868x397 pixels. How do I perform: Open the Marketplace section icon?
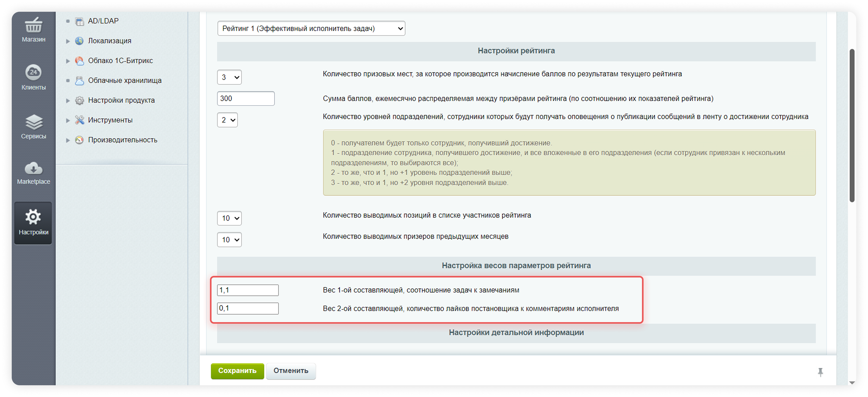pyautogui.click(x=33, y=168)
